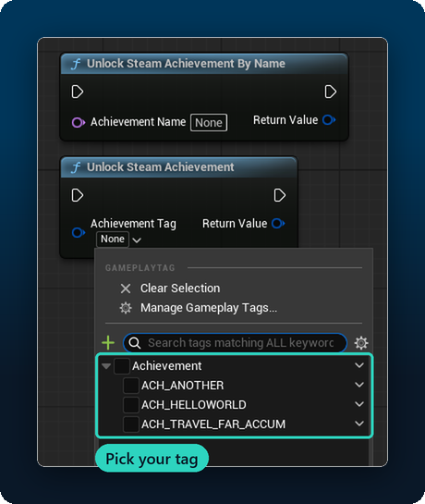The image size is (425, 504).
Task: Click the Achievement Name None text field
Action: [x=209, y=122]
